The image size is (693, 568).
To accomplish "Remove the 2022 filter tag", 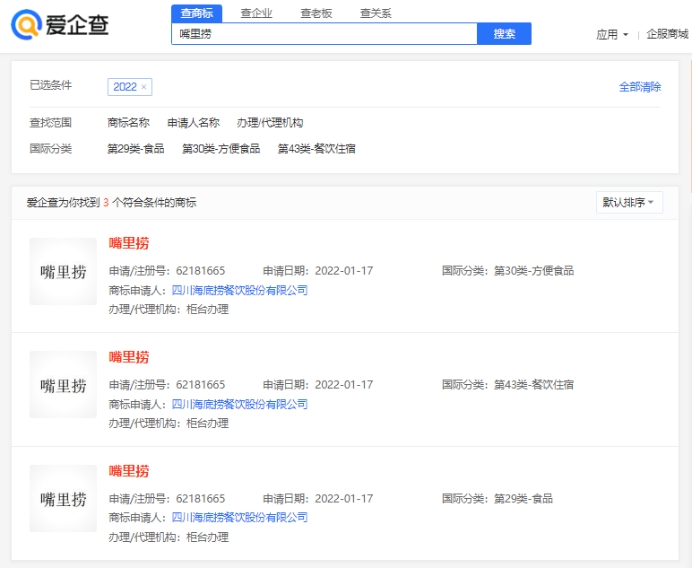I will click(144, 87).
